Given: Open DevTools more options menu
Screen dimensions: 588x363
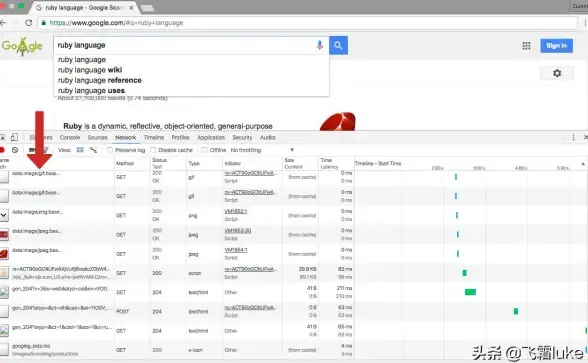Looking at the screenshot, I should click(x=573, y=137).
